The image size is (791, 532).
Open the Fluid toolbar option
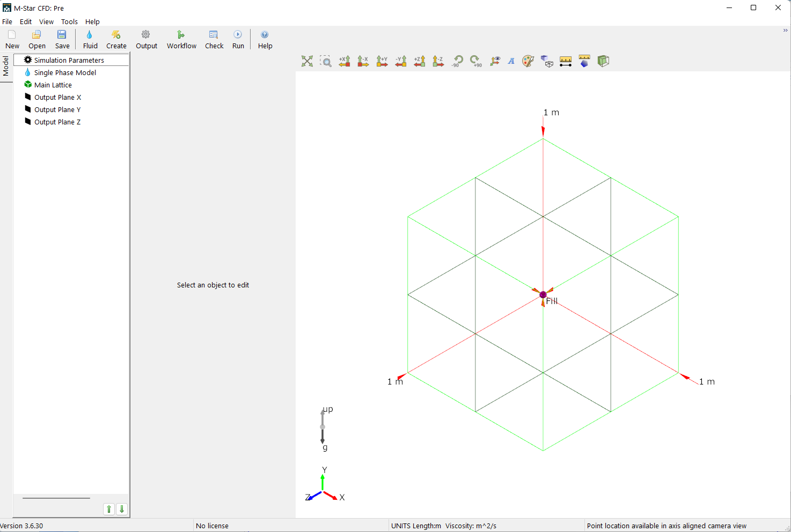(x=90, y=40)
